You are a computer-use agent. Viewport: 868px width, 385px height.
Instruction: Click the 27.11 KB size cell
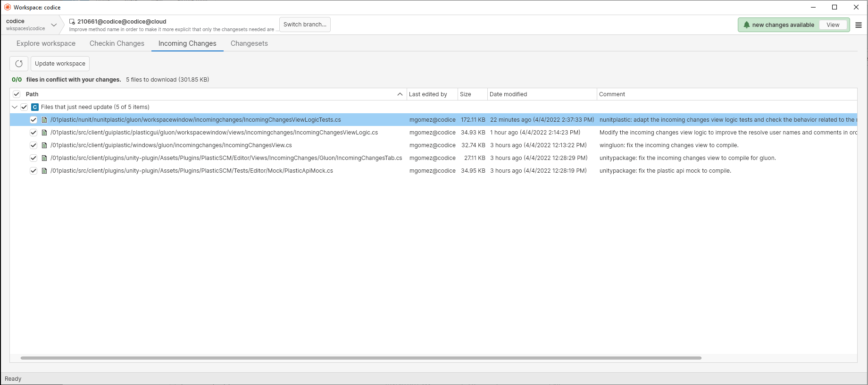pyautogui.click(x=474, y=158)
